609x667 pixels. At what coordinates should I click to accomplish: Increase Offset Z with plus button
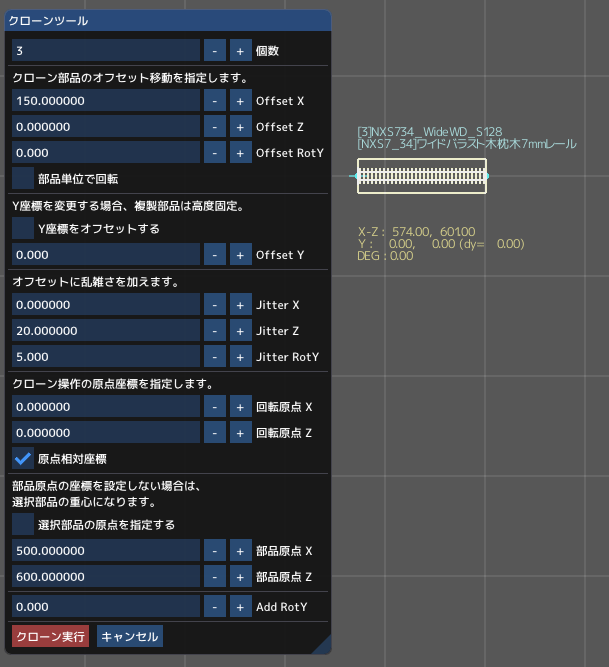click(x=241, y=127)
